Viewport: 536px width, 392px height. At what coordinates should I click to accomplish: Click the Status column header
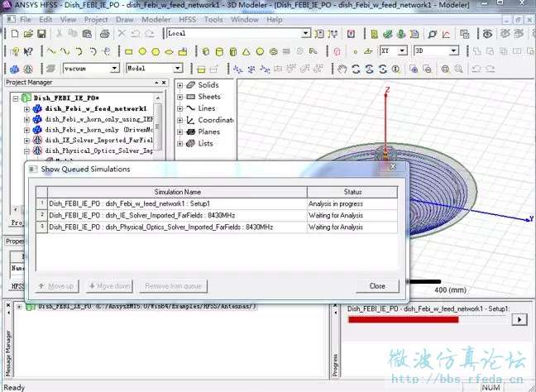352,192
